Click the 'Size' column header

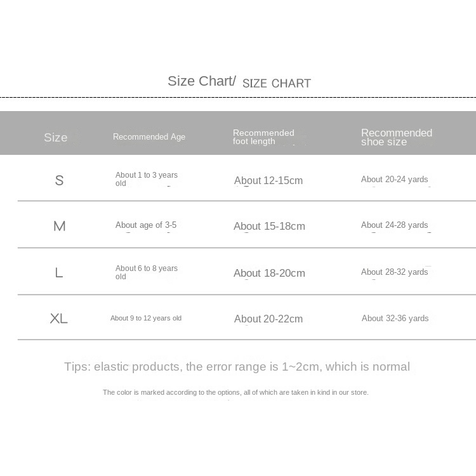[x=56, y=138]
